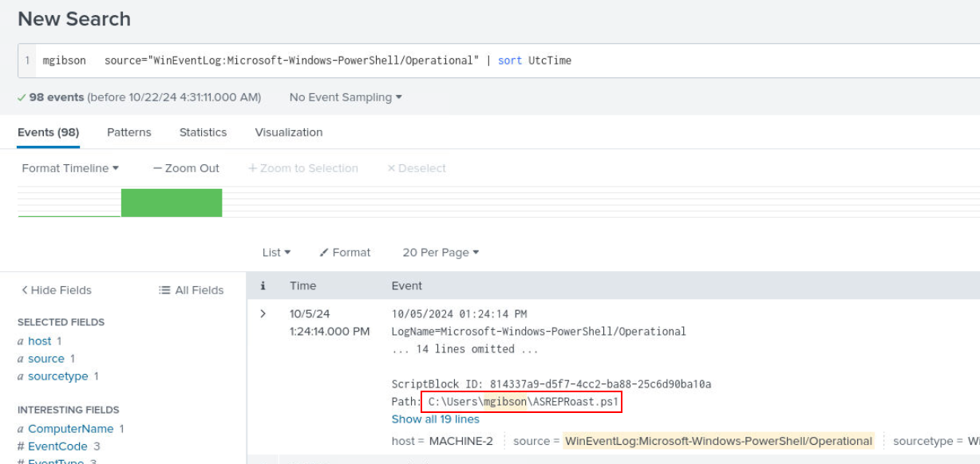Screen dimensions: 980x464
Task: Click the Zoom Out timeline button
Action: coord(186,168)
